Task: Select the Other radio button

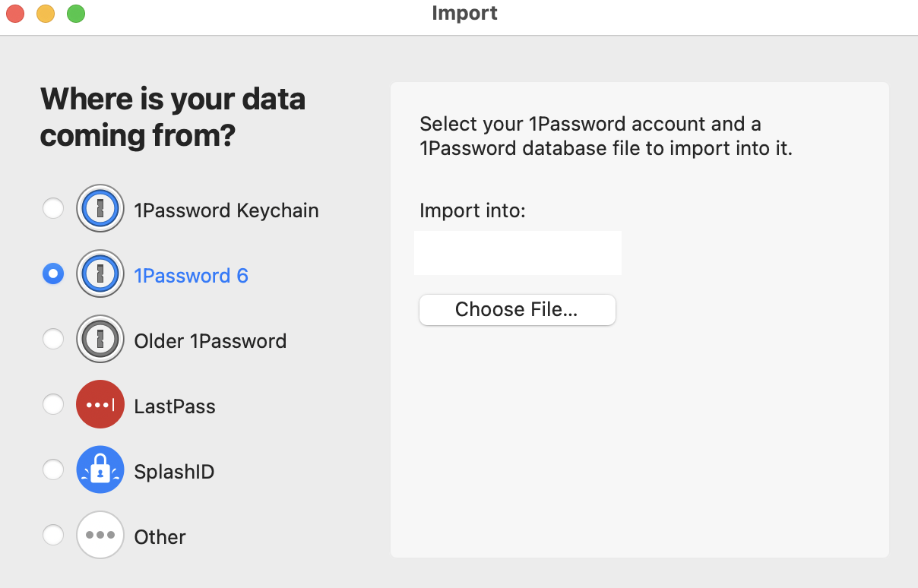Action: pos(52,535)
